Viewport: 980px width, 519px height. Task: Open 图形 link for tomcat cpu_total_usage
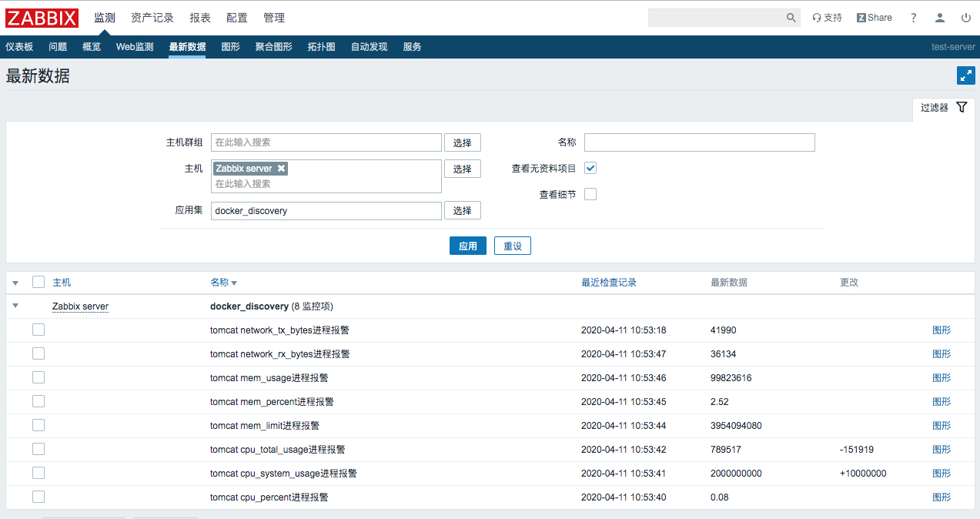click(x=942, y=449)
